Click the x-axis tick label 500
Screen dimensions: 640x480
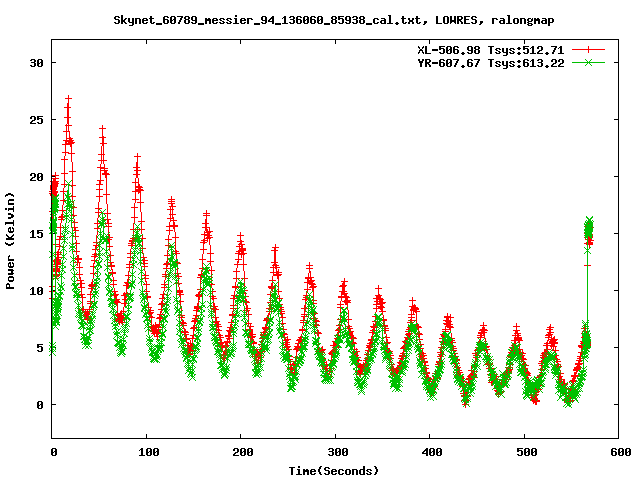tap(527, 452)
